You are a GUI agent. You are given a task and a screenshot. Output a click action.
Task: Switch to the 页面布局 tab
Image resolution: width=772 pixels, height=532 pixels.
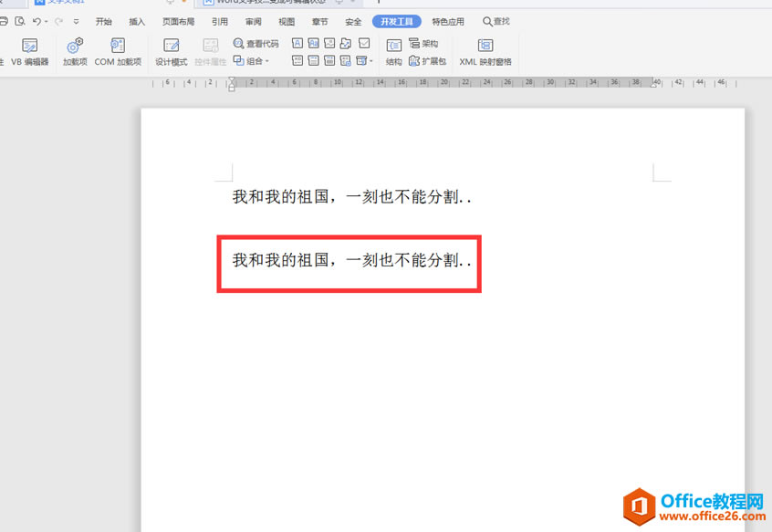point(178,21)
